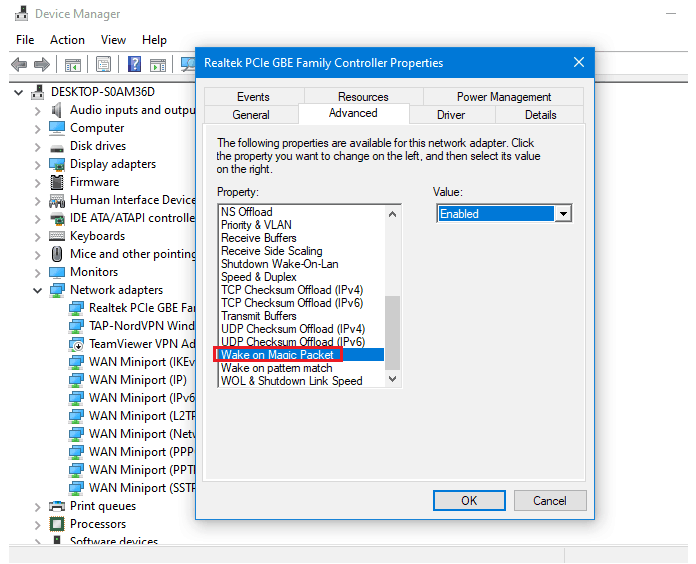Open the Action menu
The height and width of the screenshot is (564, 696).
[x=67, y=40]
